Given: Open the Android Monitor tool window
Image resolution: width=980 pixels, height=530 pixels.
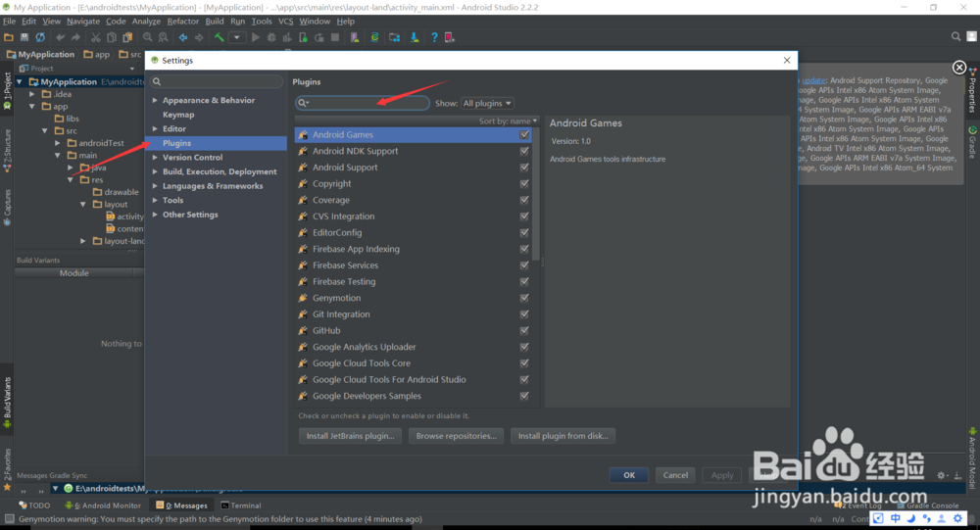Looking at the screenshot, I should point(103,505).
